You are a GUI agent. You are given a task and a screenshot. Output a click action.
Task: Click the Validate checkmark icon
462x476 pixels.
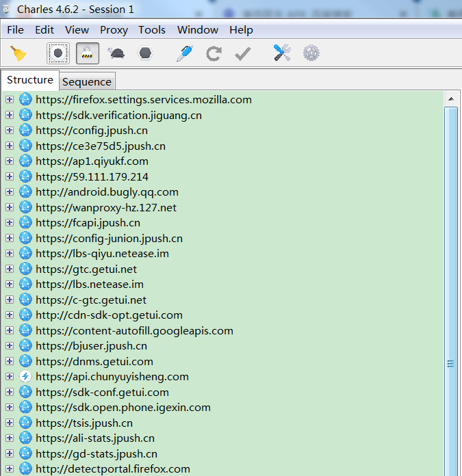(x=243, y=54)
